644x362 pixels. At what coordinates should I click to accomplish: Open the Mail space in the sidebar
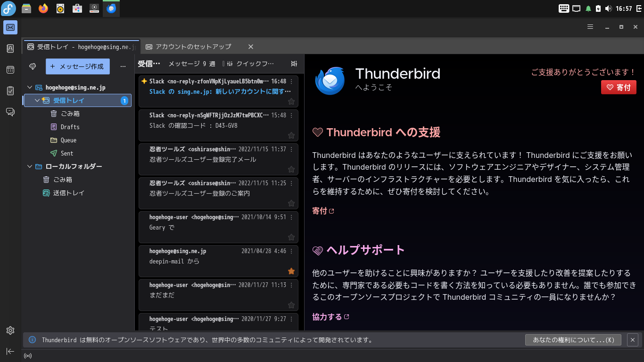(10, 27)
